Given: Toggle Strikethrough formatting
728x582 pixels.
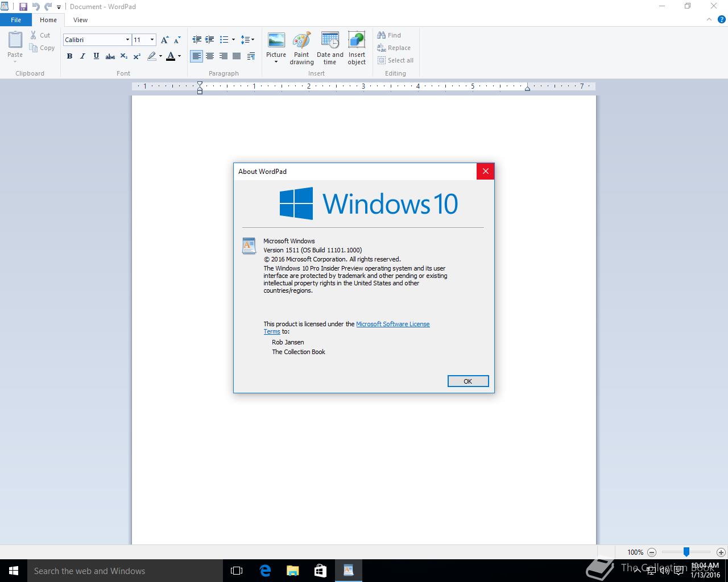Looking at the screenshot, I should 110,56.
